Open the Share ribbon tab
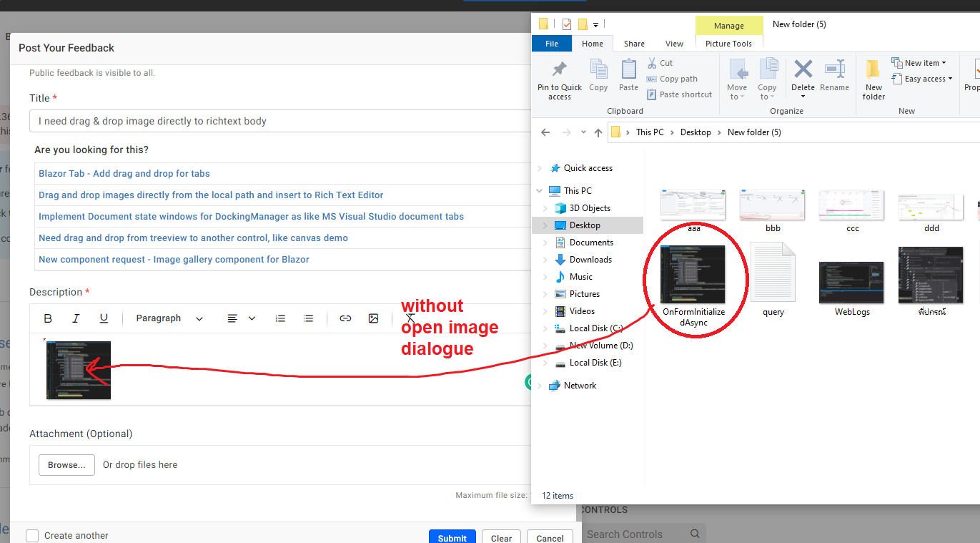The height and width of the screenshot is (543, 980). click(x=634, y=44)
